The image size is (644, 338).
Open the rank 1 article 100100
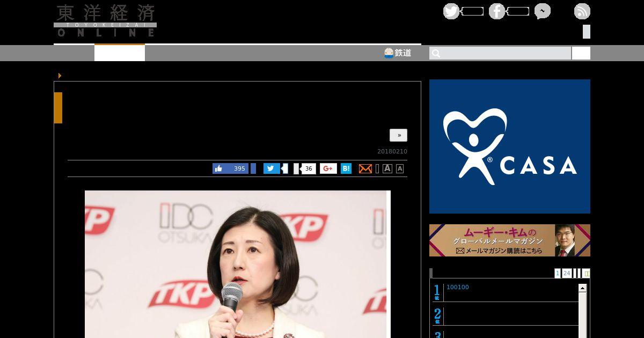pyautogui.click(x=458, y=287)
